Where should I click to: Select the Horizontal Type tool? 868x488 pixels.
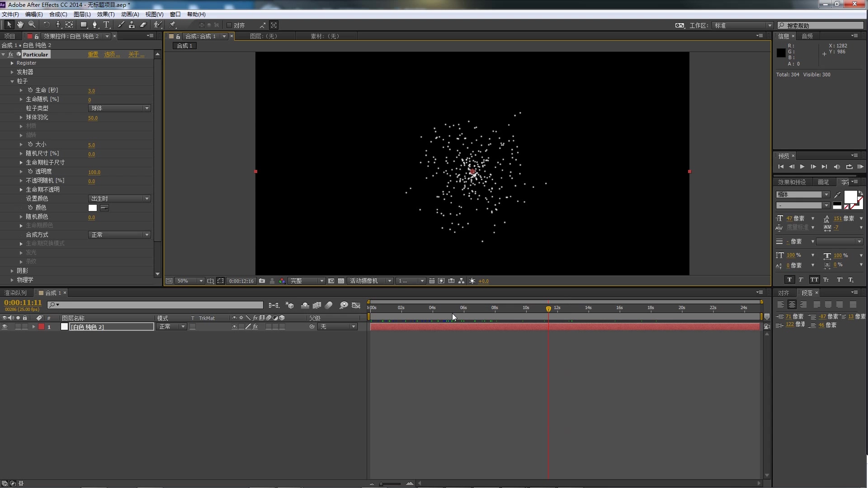coord(106,25)
